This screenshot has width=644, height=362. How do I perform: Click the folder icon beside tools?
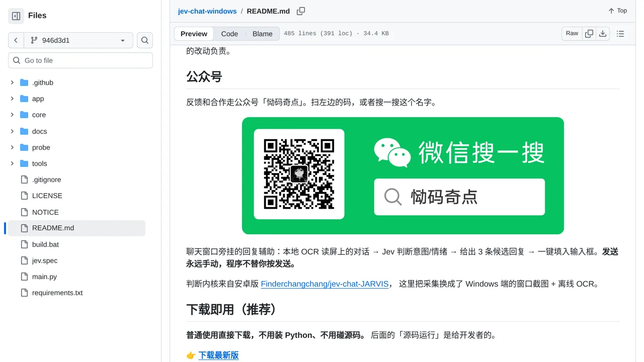click(x=24, y=163)
